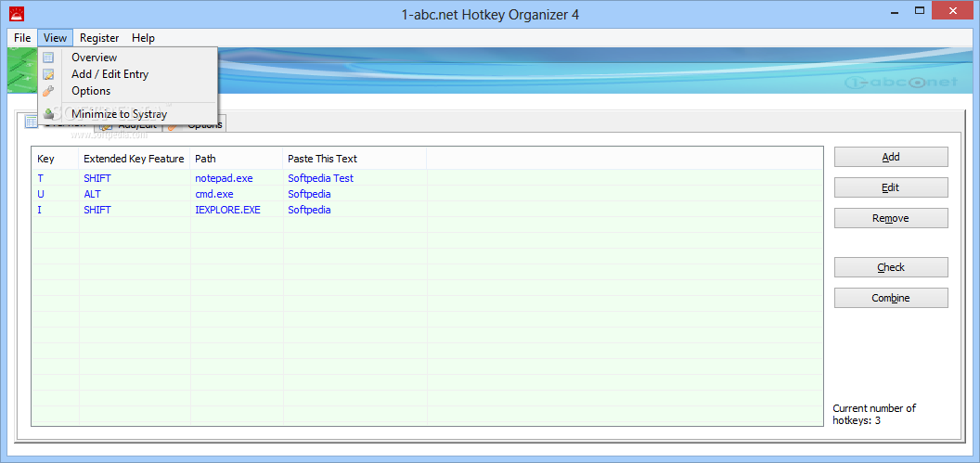Select the row with key T
This screenshot has width=980, height=463.
[427, 178]
